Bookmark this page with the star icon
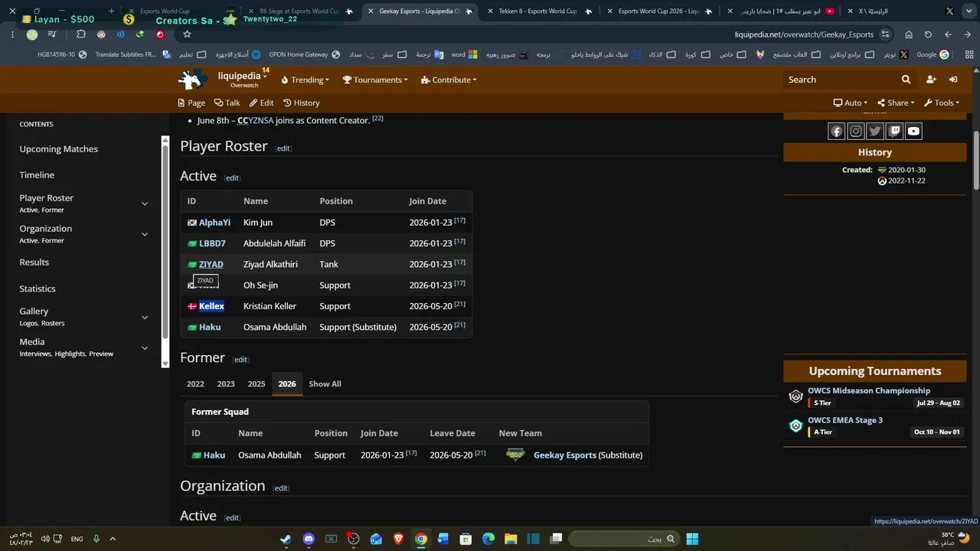Screen dimensions: 980x551 (x=187, y=34)
